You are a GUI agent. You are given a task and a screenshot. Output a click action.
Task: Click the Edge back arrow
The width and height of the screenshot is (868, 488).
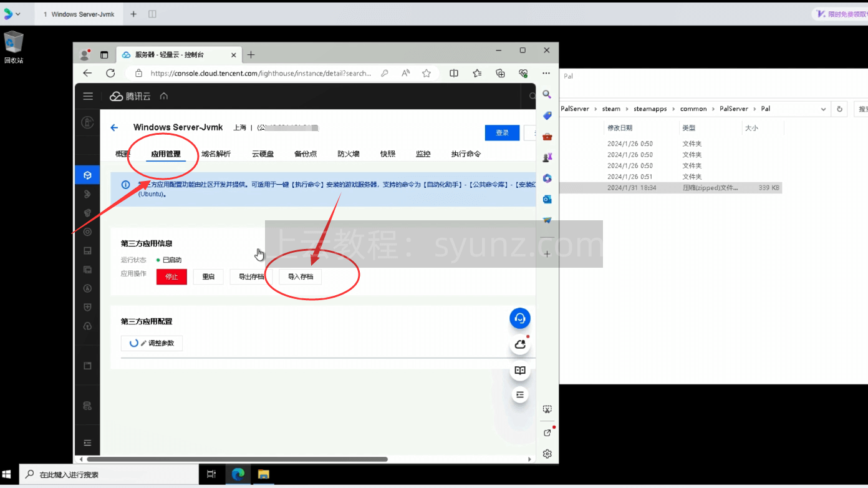tap(87, 73)
